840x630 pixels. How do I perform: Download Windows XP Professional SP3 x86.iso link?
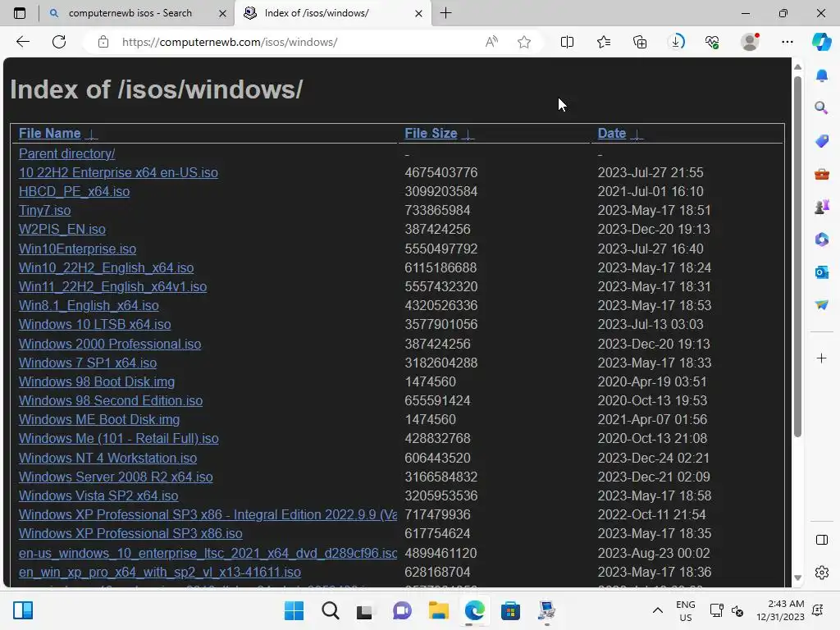click(130, 533)
